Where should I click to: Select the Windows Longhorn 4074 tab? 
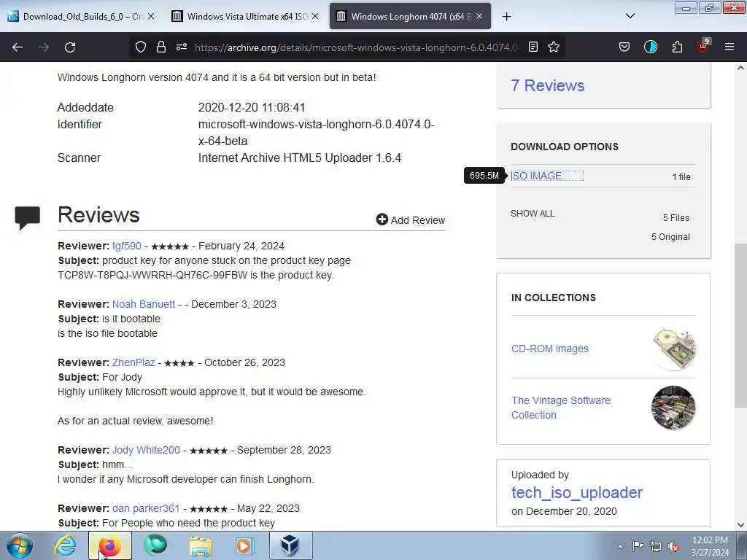coord(410,16)
